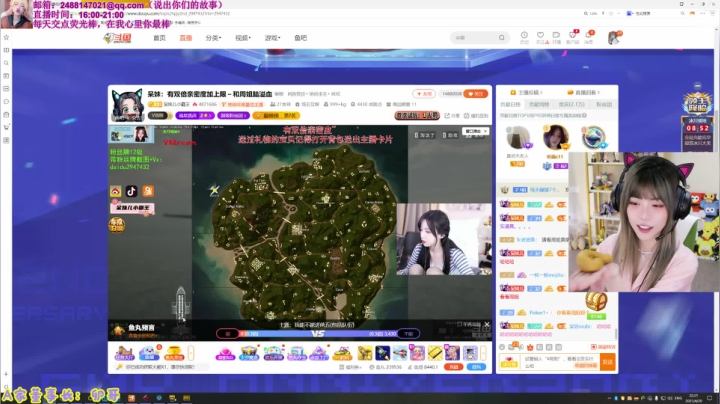The height and width of the screenshot is (404, 720).
Task: Open the messages bell icon
Action: point(589,37)
